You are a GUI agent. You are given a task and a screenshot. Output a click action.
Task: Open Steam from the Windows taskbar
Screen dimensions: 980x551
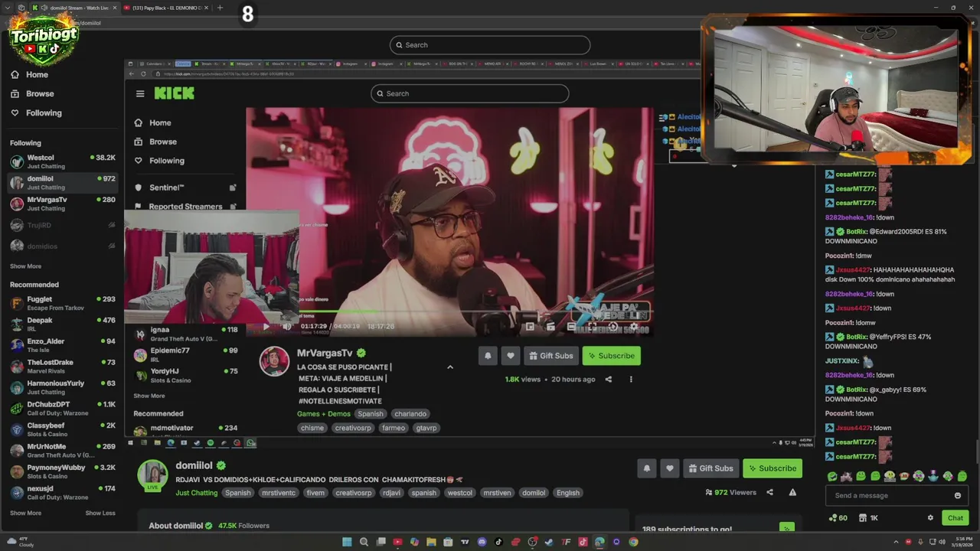[x=549, y=542]
